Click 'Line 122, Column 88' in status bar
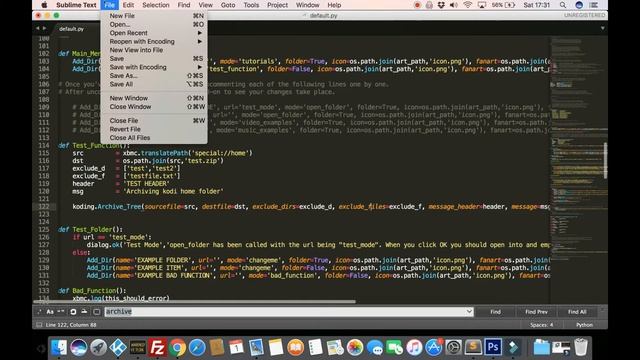 [71, 325]
